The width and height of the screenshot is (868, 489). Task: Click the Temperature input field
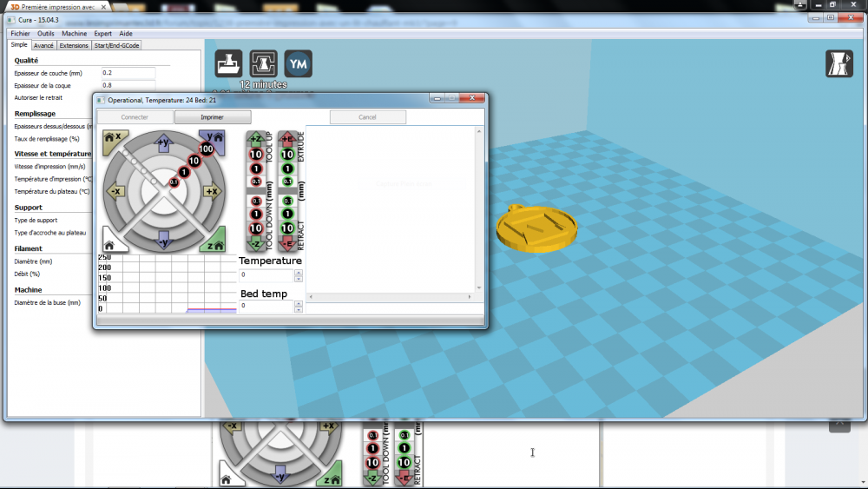[266, 275]
